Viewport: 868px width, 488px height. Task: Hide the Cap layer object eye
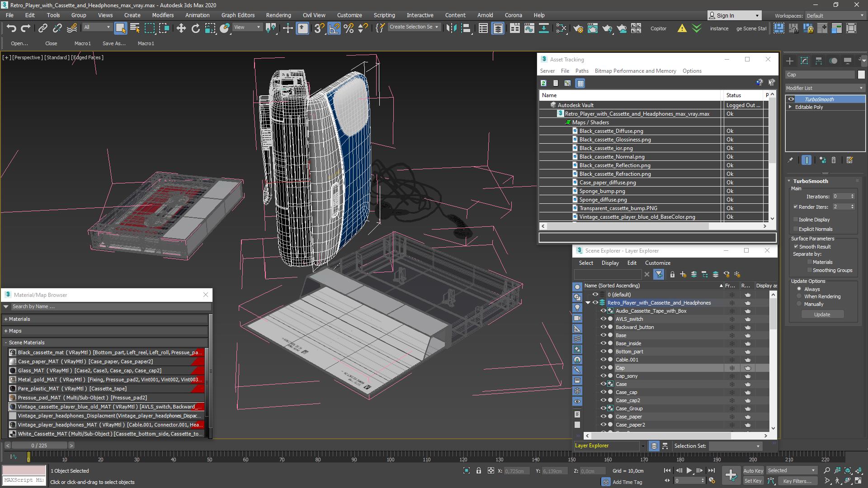pos(603,368)
